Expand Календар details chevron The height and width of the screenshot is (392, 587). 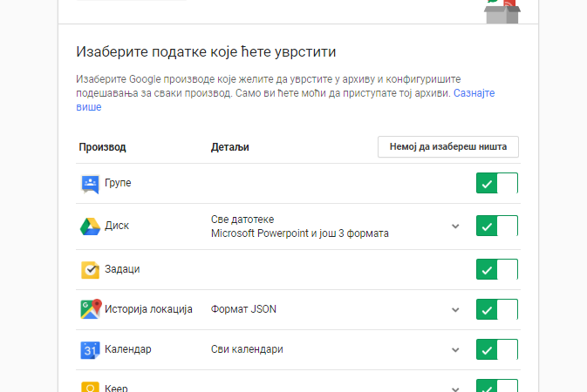pos(455,349)
